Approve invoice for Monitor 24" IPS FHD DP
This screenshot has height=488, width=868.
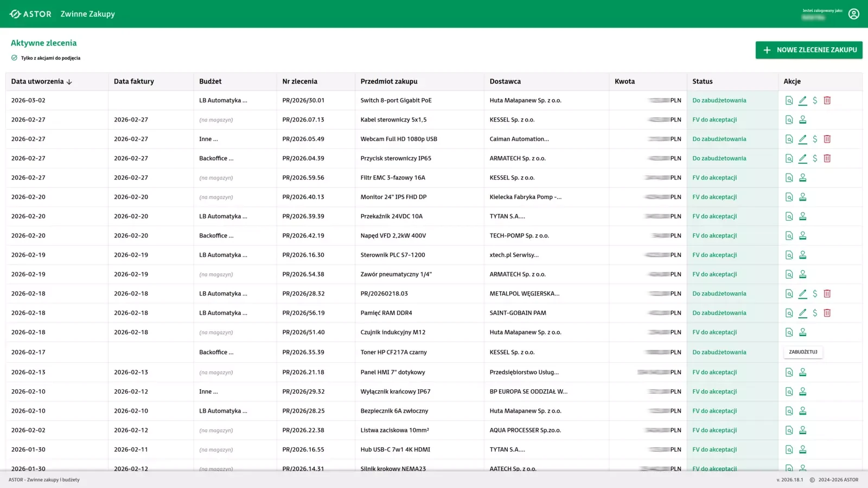click(803, 197)
